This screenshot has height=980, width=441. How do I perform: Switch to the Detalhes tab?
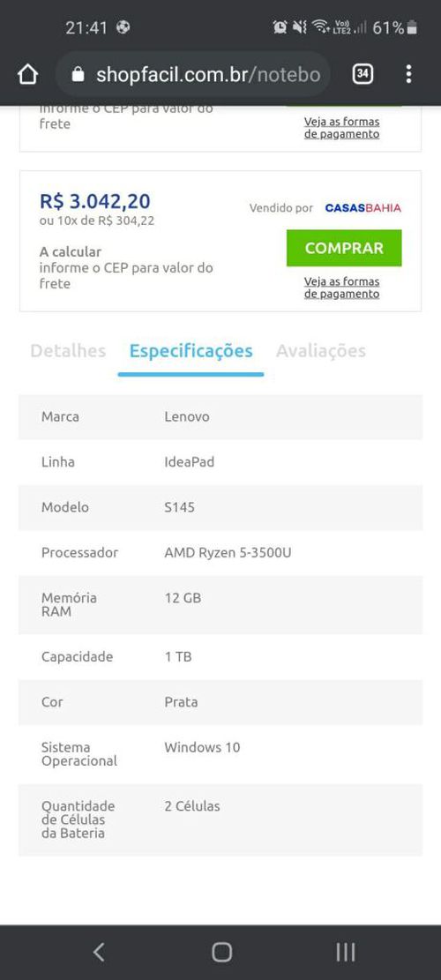[68, 350]
